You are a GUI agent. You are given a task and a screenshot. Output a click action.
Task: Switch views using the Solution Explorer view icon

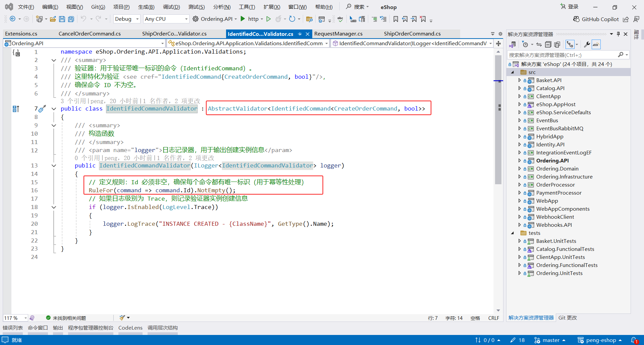[x=513, y=45]
